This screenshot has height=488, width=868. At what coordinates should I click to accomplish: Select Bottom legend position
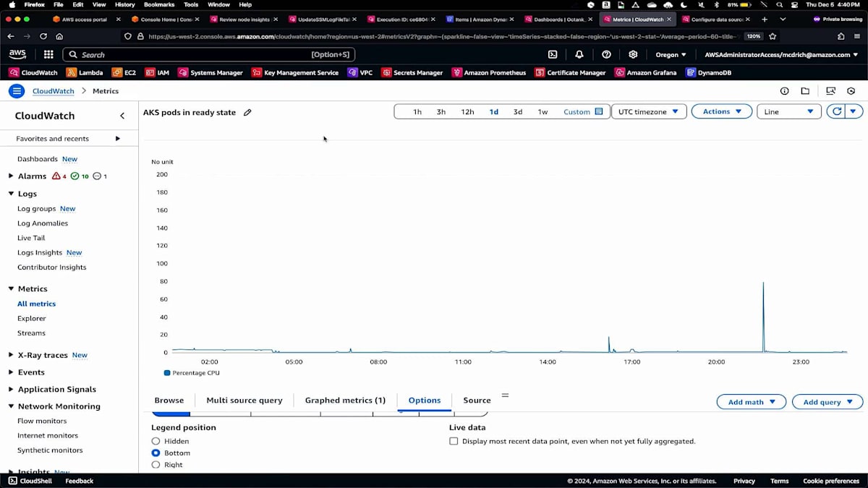coord(156,453)
